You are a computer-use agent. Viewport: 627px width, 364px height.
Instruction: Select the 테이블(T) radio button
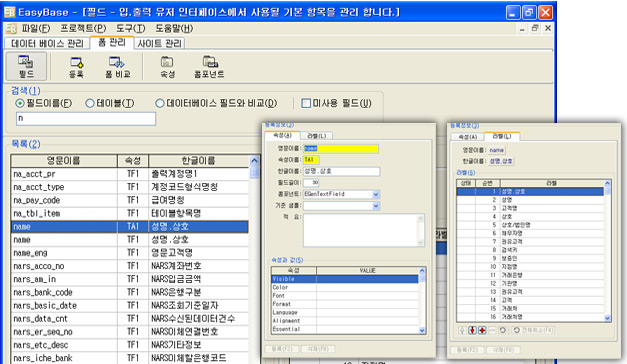[x=90, y=104]
